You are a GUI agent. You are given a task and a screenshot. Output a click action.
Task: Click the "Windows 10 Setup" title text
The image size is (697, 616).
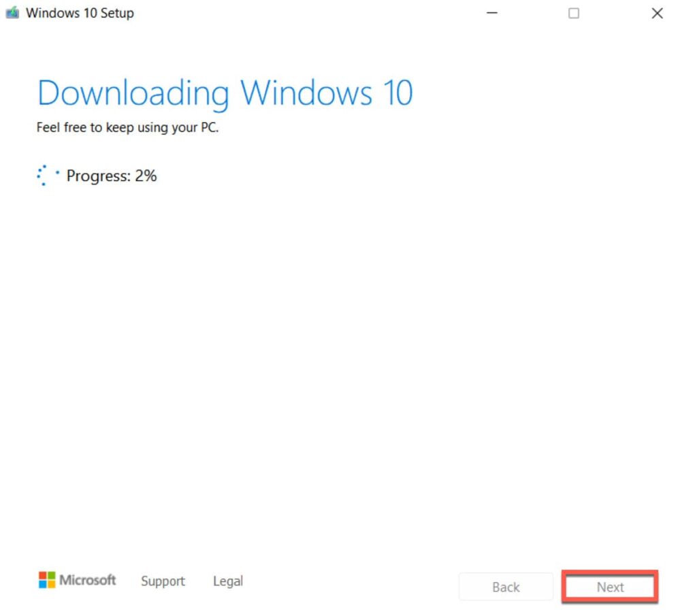(80, 13)
